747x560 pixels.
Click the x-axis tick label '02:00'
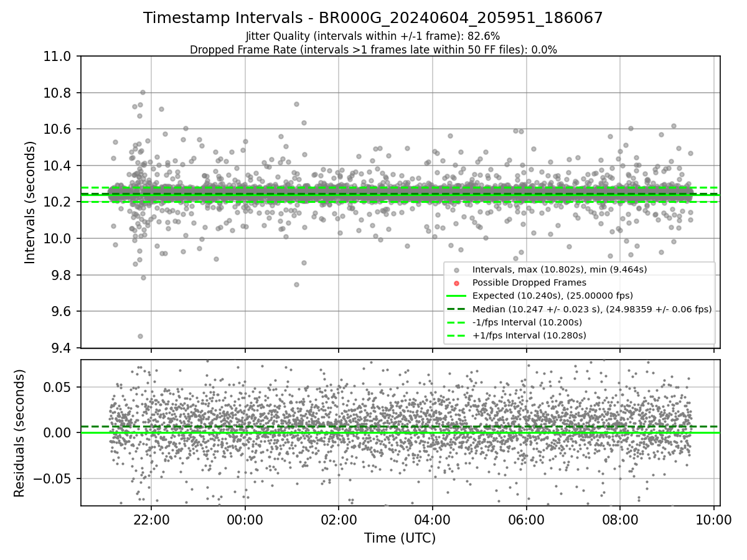click(339, 520)
